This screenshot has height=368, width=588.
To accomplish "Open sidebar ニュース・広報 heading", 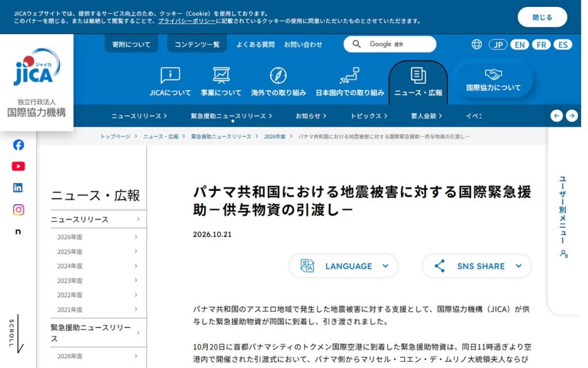I will click(x=95, y=195).
